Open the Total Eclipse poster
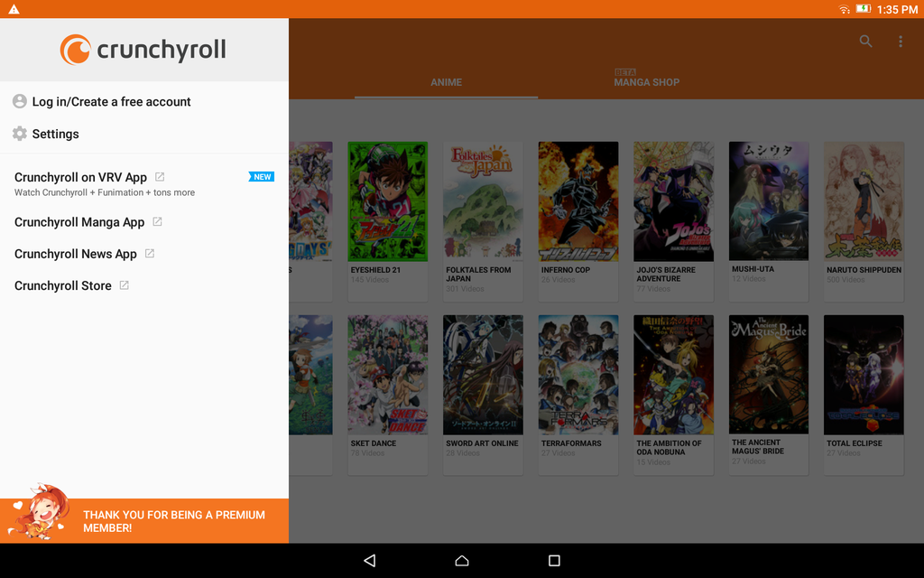The width and height of the screenshot is (924, 578). (x=864, y=375)
